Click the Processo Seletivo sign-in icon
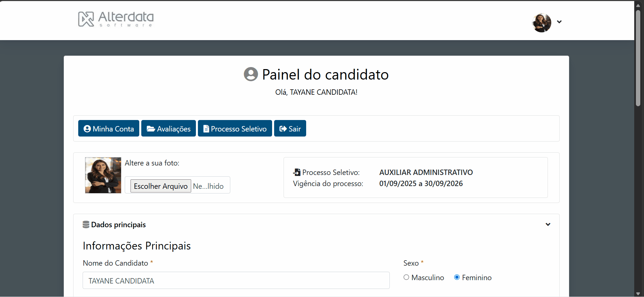The height and width of the screenshot is (297, 644). (297, 172)
